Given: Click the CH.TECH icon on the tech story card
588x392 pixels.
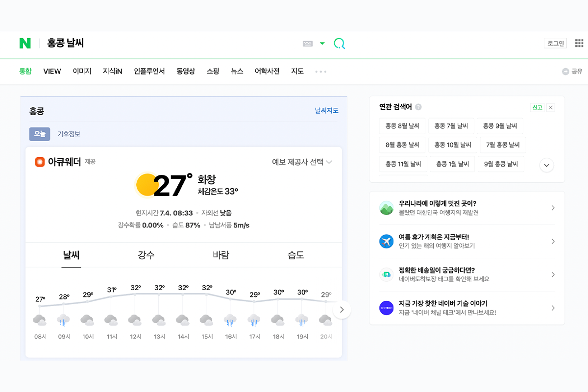Looking at the screenshot, I should 386,308.
